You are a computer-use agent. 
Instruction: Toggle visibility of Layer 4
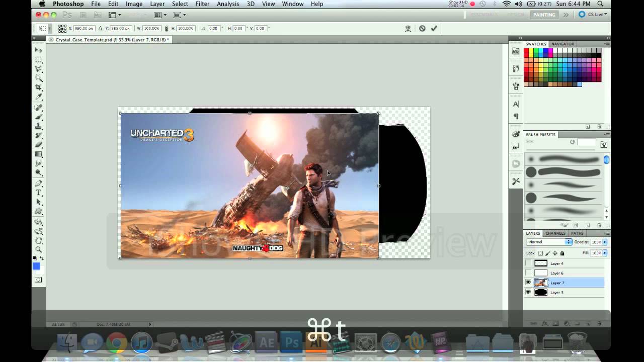point(528,263)
